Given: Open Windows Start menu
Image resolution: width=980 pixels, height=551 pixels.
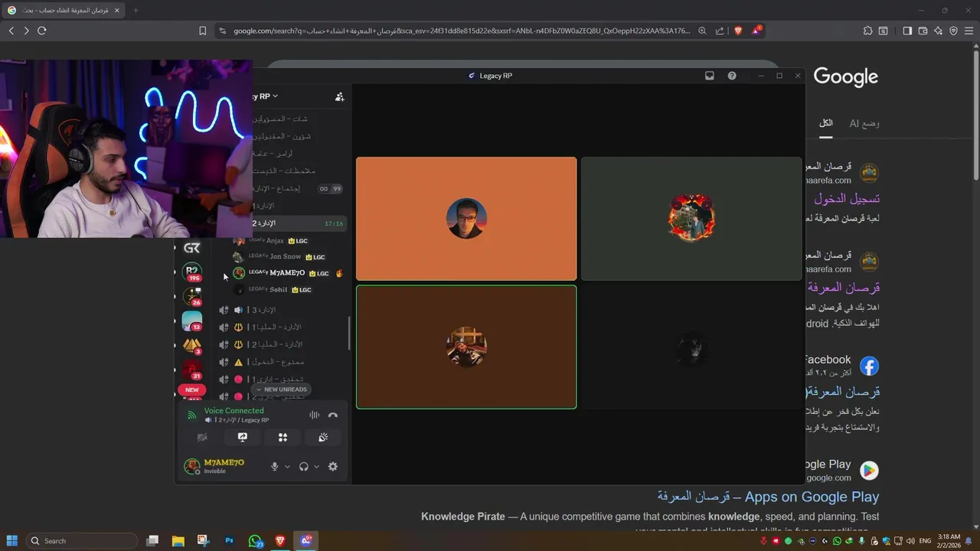Looking at the screenshot, I should click(11, 541).
